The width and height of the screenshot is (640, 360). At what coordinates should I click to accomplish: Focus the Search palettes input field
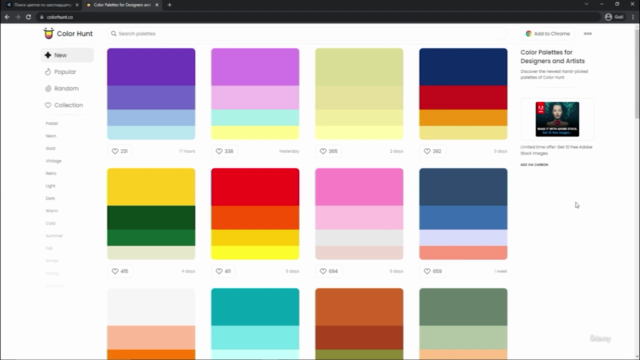pyautogui.click(x=307, y=33)
